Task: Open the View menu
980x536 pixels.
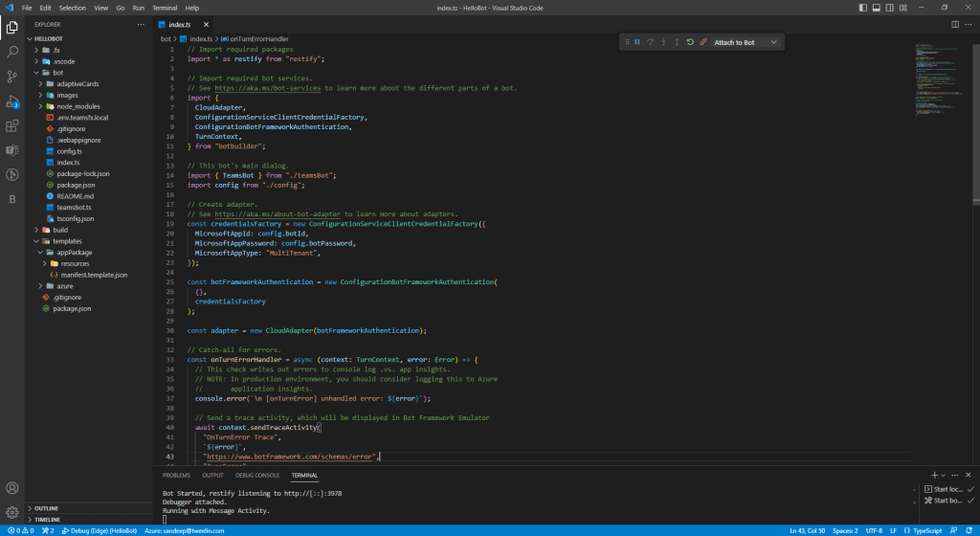Action: point(100,8)
